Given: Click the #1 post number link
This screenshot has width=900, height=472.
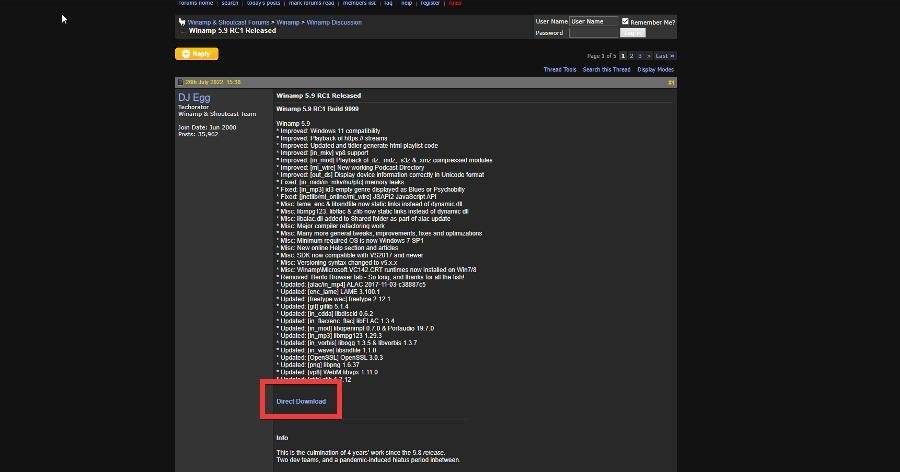Looking at the screenshot, I should pos(671,83).
